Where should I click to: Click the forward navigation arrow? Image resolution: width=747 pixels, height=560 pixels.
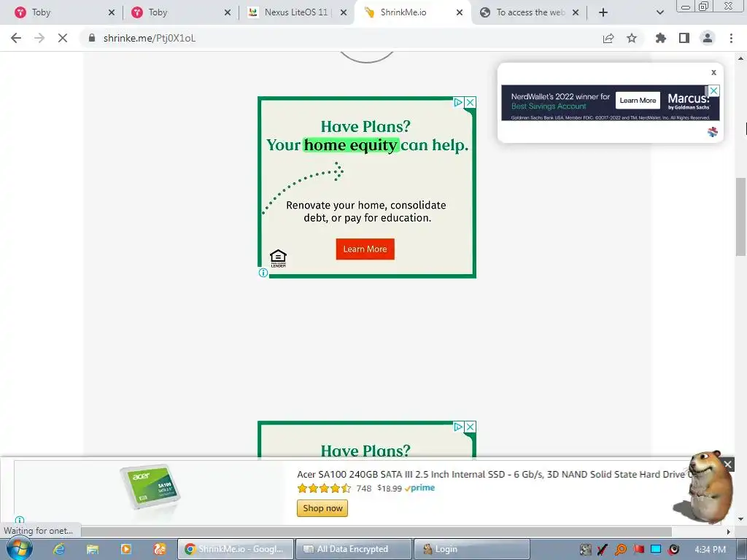tap(39, 38)
